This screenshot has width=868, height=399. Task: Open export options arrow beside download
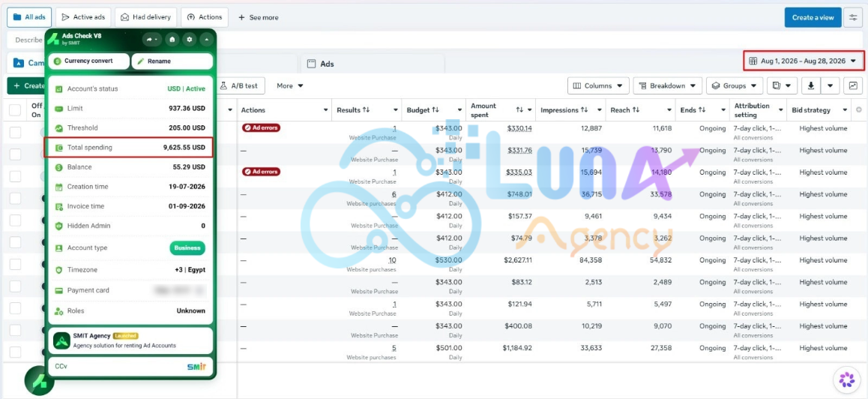(x=830, y=86)
